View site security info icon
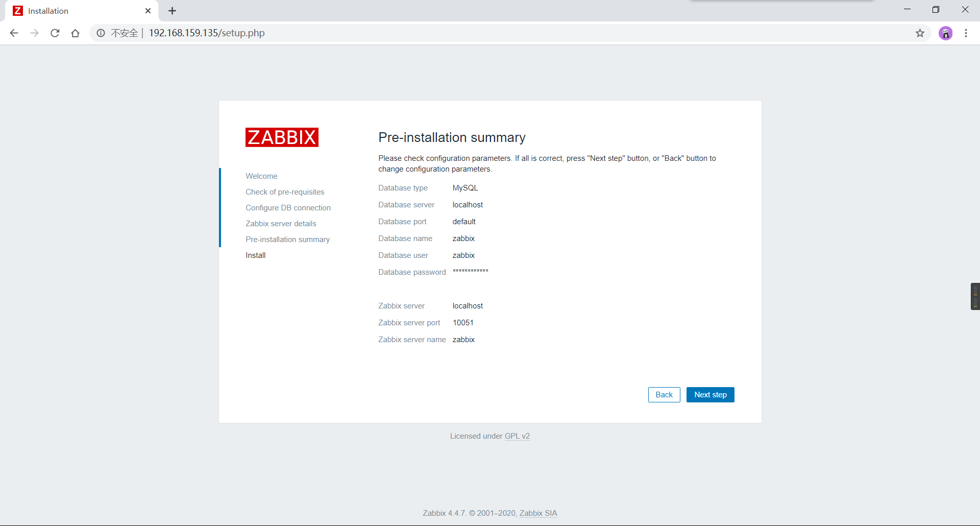Viewport: 980px width, 526px height. click(101, 33)
